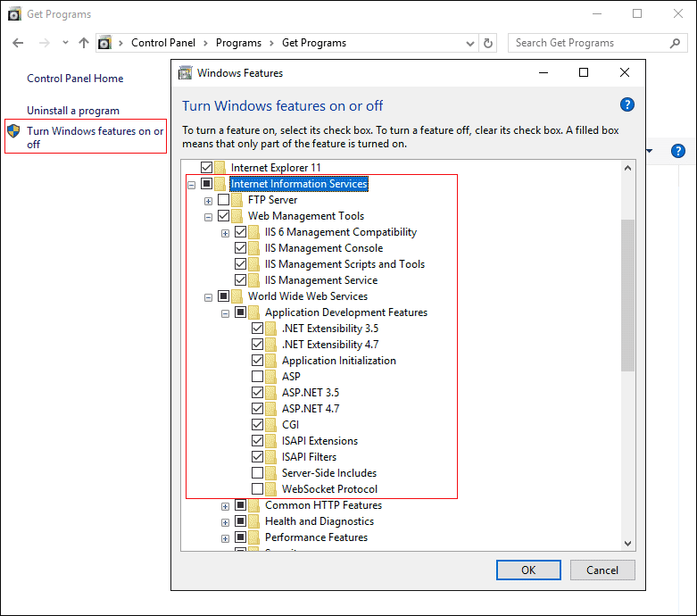Toggle the Internet Explorer 11 checkbox
The image size is (697, 616).
[206, 167]
